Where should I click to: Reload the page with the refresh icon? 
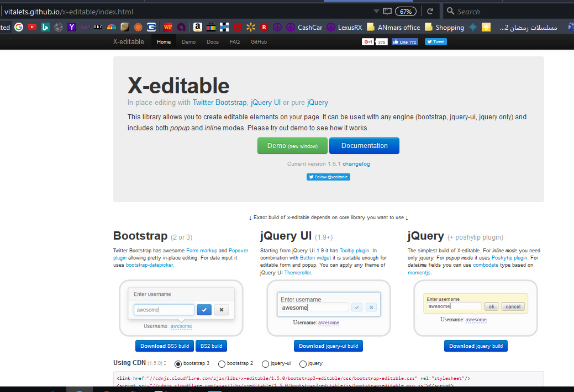coord(430,11)
